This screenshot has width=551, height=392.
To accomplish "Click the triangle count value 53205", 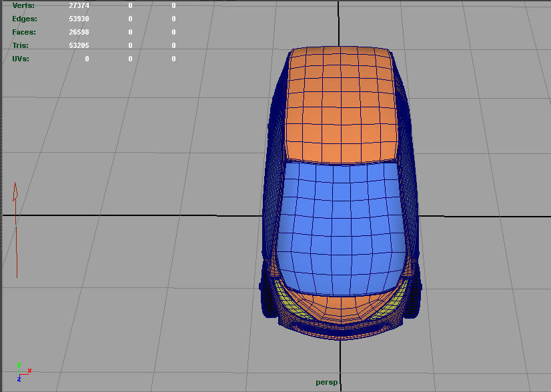I will tap(79, 45).
